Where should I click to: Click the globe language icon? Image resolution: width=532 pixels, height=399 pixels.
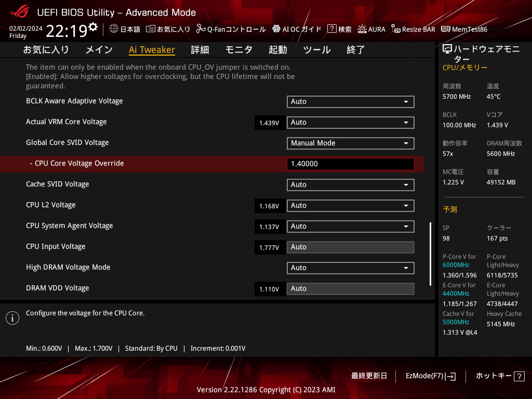[114, 29]
